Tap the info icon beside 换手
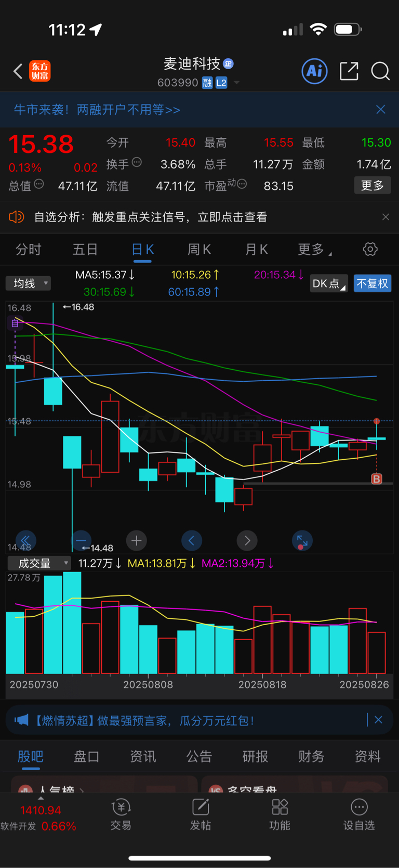Image resolution: width=399 pixels, height=868 pixels. 137,162
